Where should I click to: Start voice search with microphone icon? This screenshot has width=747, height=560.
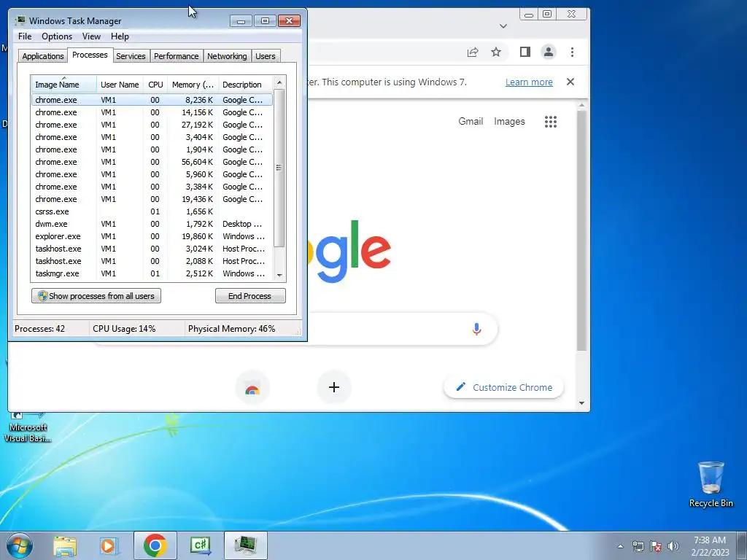(x=476, y=329)
